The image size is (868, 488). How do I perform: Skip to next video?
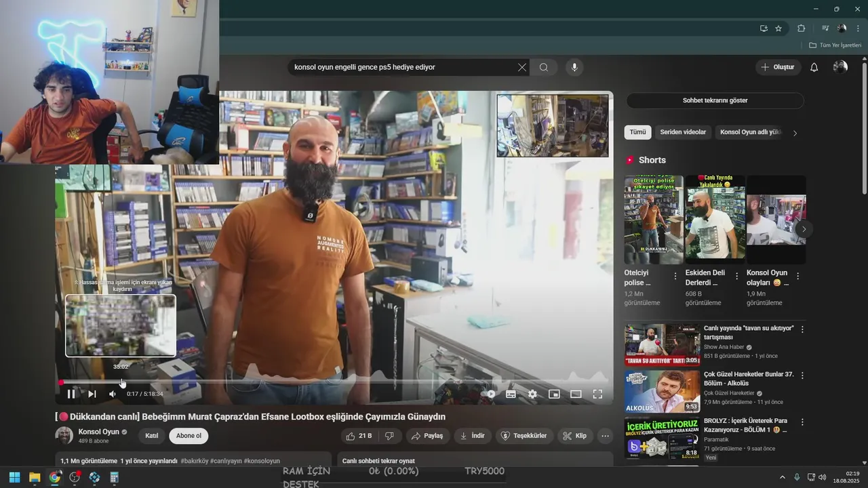point(92,394)
